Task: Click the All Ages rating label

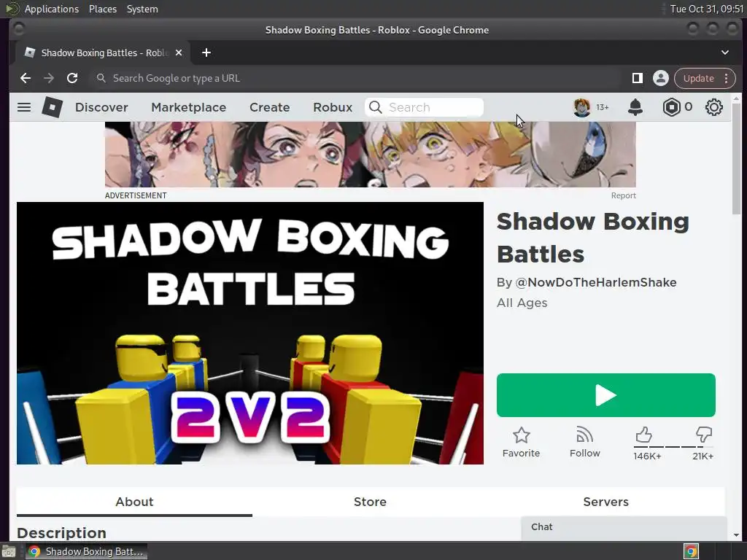Action: coord(522,303)
